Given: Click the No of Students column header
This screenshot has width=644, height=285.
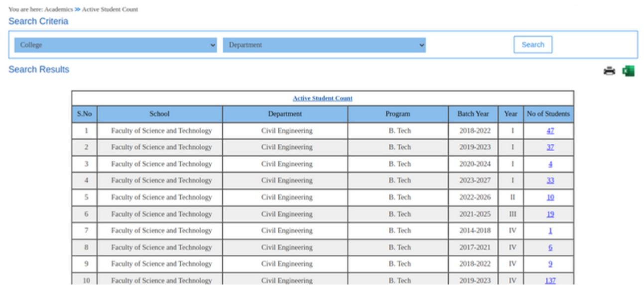Looking at the screenshot, I should pyautogui.click(x=548, y=114).
